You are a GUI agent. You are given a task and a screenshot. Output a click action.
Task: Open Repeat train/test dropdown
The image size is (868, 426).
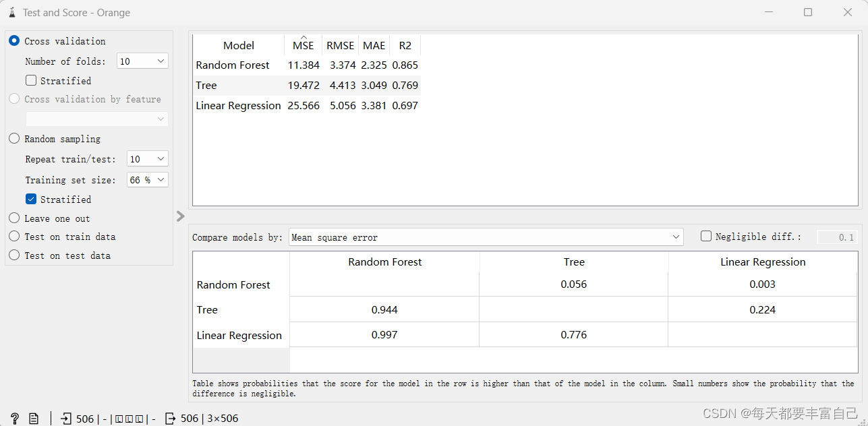tap(148, 159)
